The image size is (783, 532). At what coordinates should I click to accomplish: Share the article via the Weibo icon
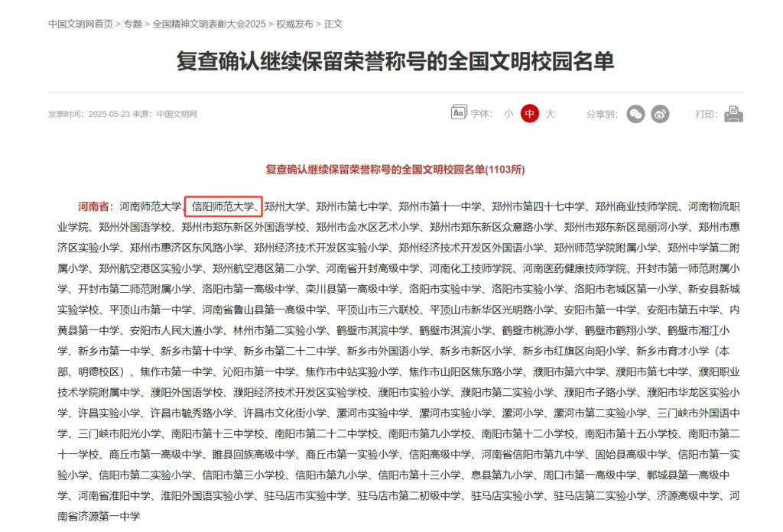click(660, 115)
